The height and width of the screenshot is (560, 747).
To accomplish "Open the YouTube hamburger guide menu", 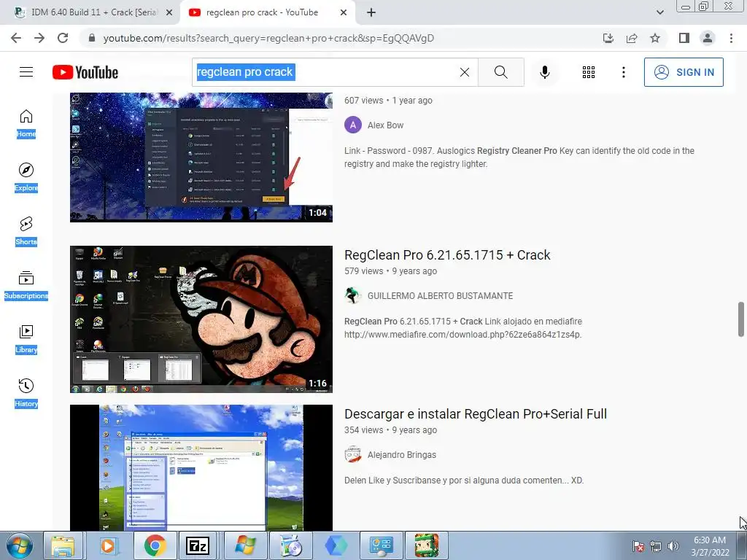I will (x=26, y=72).
